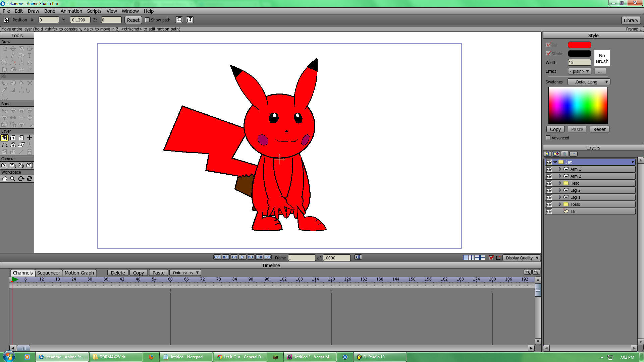Image resolution: width=644 pixels, height=362 pixels.
Task: Expand the Torso group layer
Action: click(x=560, y=204)
